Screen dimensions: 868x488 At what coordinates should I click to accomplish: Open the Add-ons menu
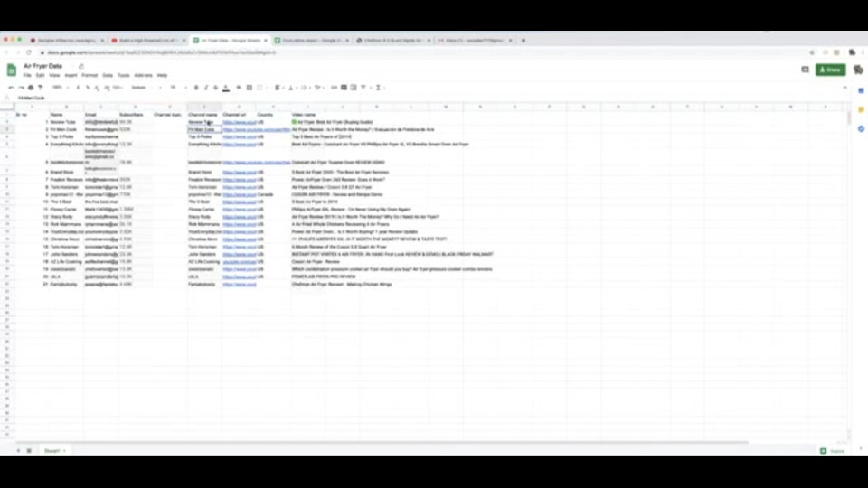(x=144, y=75)
